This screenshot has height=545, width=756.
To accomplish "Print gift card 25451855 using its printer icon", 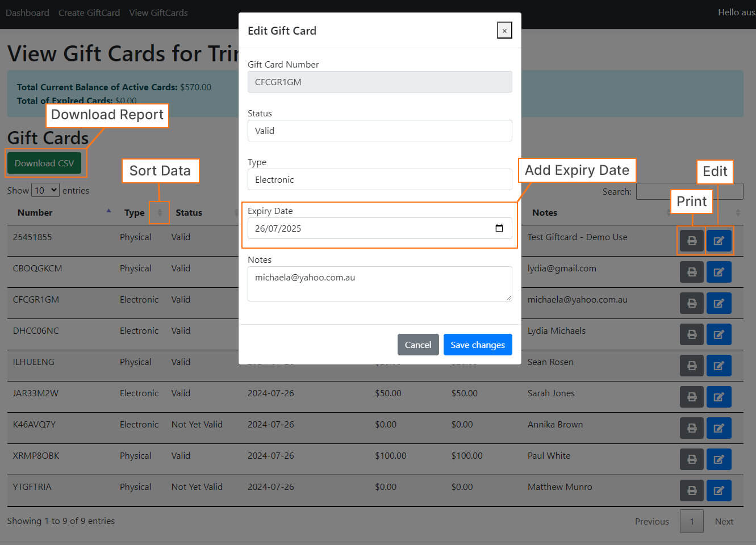I will point(691,240).
